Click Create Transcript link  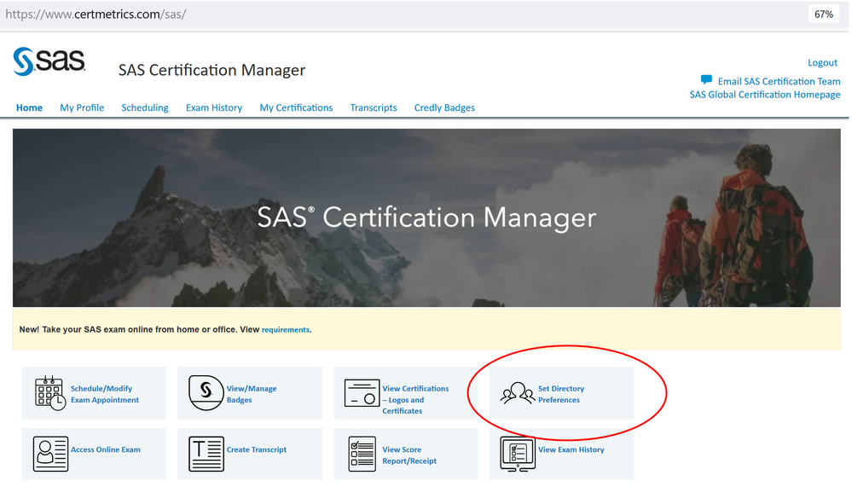pyautogui.click(x=257, y=449)
